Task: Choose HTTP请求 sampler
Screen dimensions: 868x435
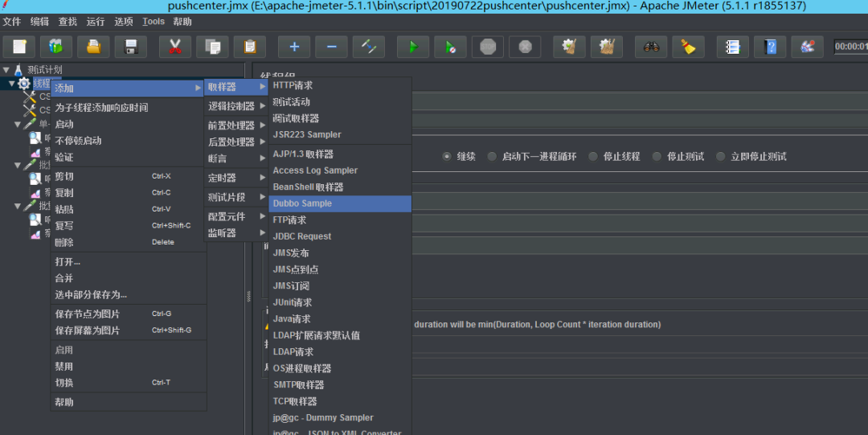Action: (x=340, y=85)
